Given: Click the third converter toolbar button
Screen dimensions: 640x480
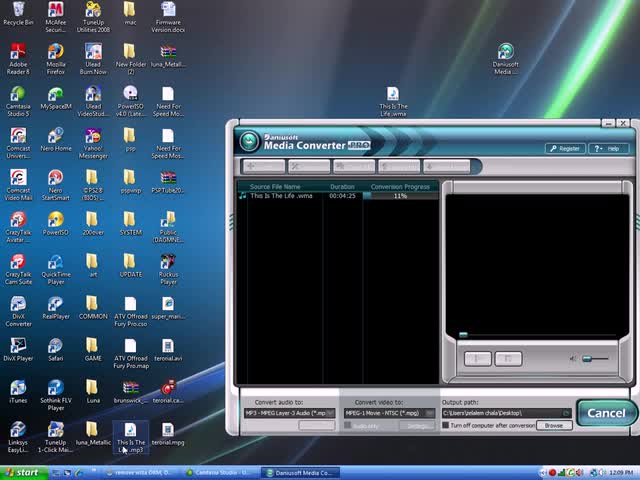Looking at the screenshot, I should (354, 167).
